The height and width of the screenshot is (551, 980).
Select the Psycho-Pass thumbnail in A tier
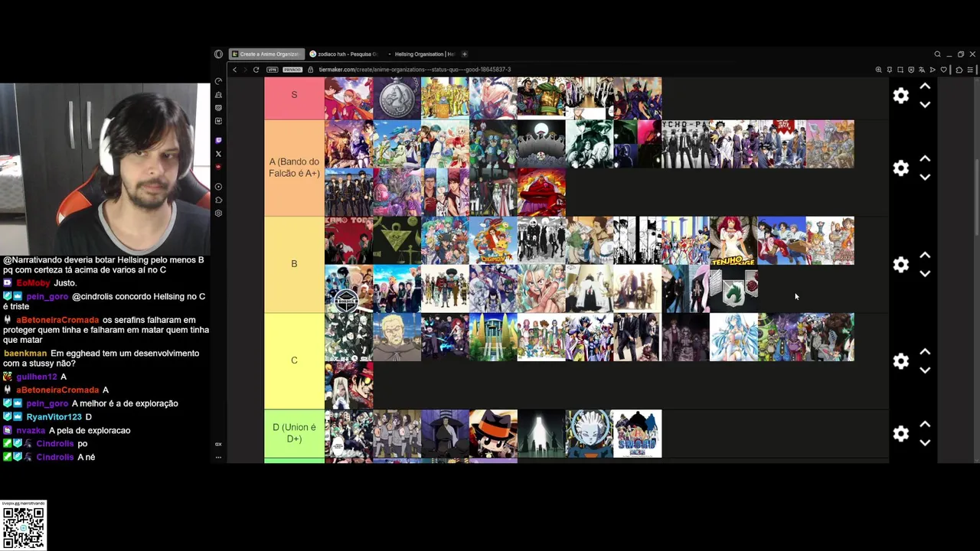click(685, 144)
